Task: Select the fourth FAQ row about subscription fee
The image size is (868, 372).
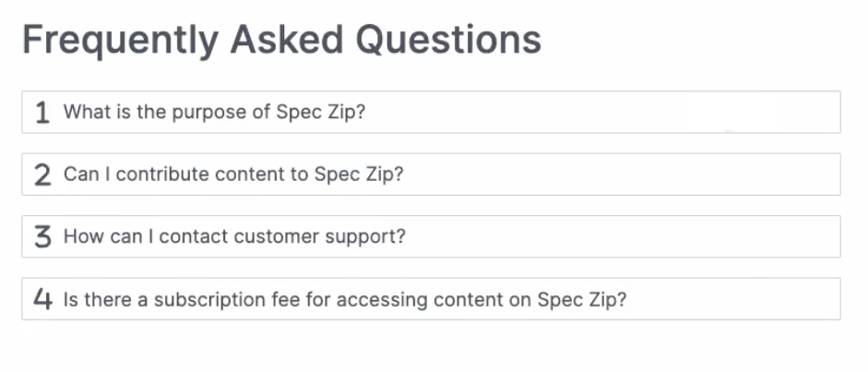Action: point(431,299)
